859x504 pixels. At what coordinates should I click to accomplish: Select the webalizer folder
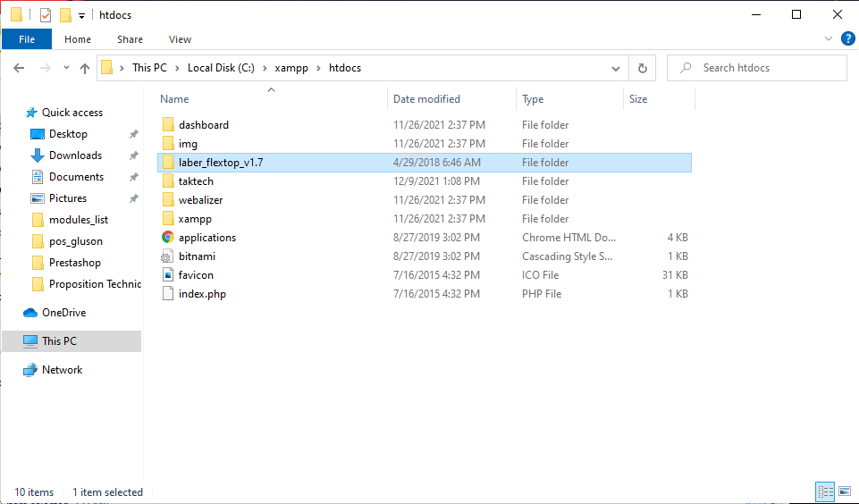click(200, 200)
